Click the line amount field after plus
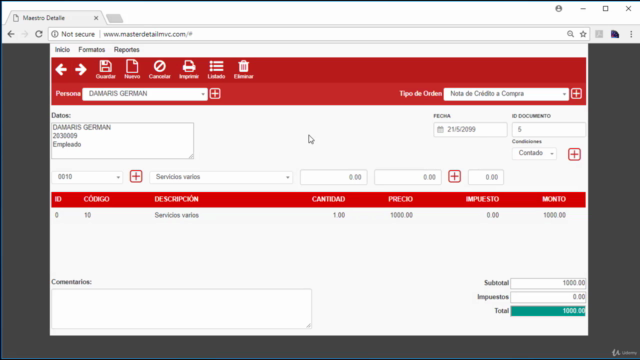 (486, 177)
